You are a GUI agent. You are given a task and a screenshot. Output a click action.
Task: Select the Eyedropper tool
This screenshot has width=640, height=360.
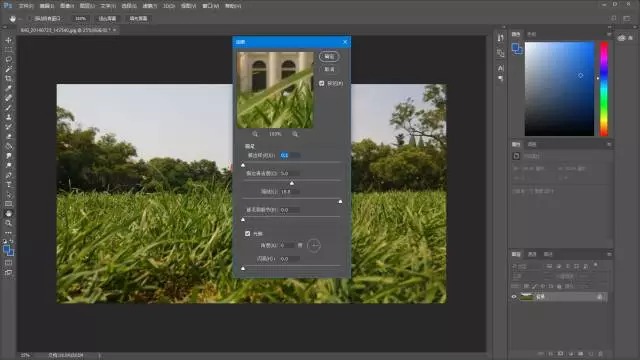[9, 89]
